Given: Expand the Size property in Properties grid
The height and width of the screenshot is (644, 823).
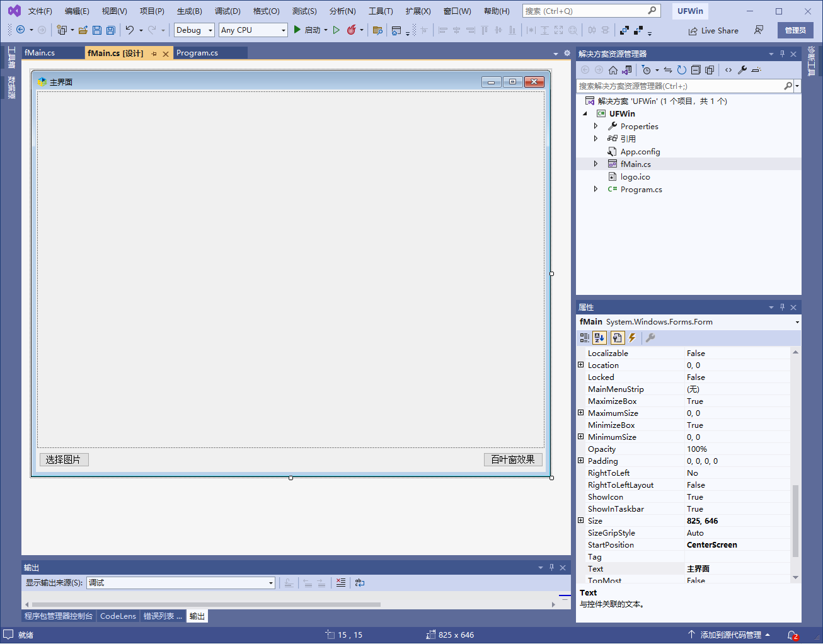Looking at the screenshot, I should pos(581,520).
